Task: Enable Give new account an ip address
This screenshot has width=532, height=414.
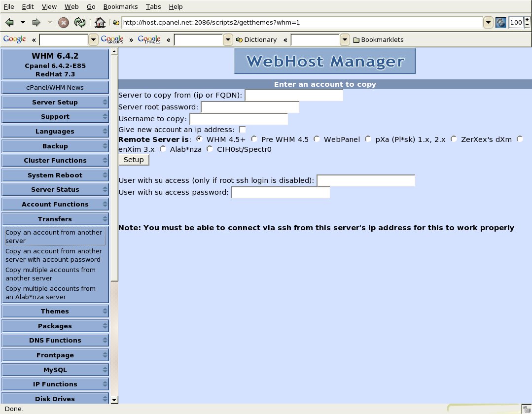Action: (x=243, y=130)
